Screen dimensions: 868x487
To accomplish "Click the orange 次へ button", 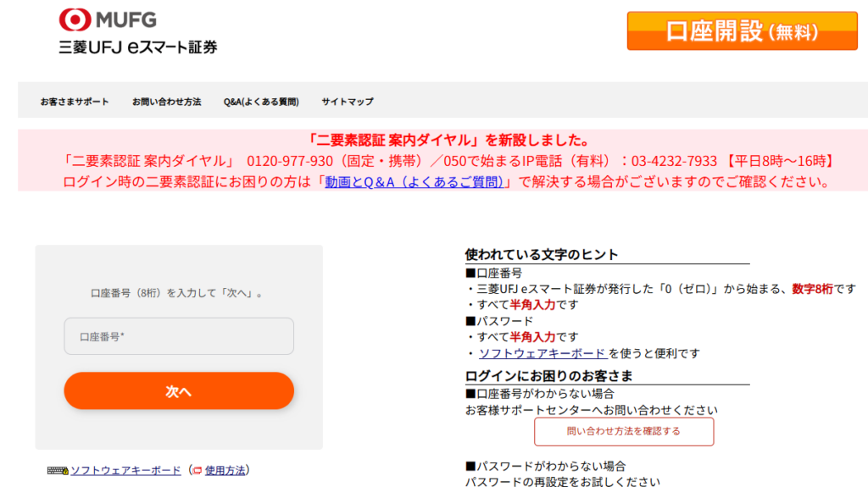I will pos(179,390).
